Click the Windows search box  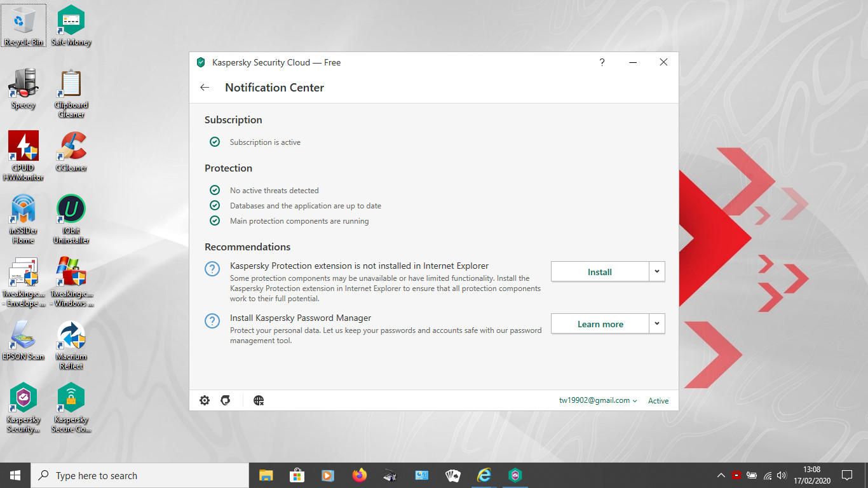coord(140,475)
